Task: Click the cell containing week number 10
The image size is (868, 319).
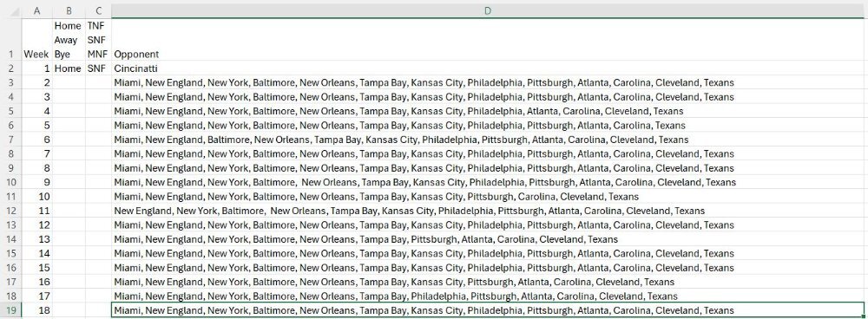Action: [37, 196]
